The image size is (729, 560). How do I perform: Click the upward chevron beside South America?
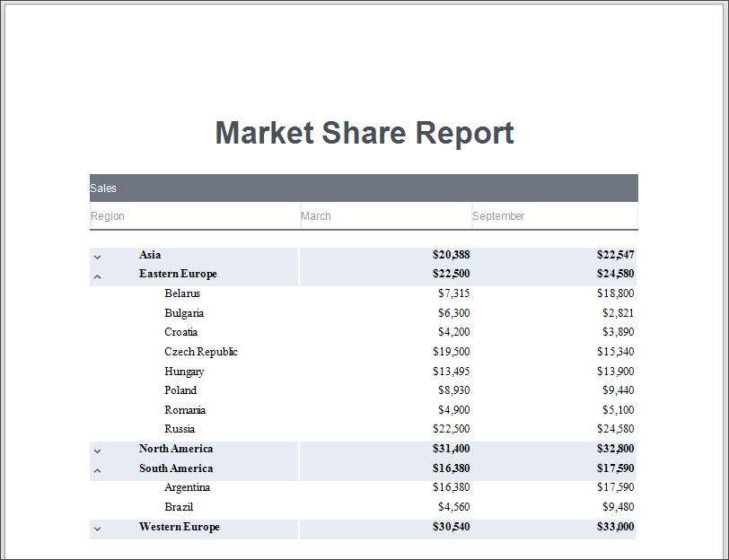97,469
